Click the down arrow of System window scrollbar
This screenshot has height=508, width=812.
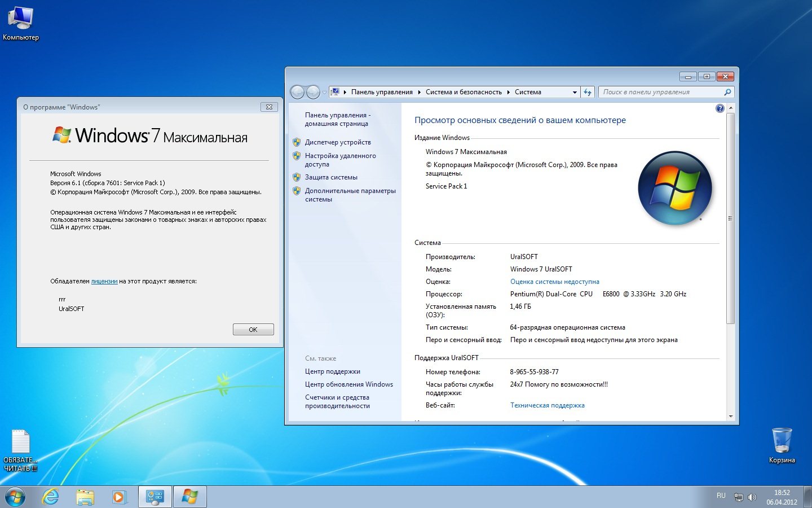point(731,417)
